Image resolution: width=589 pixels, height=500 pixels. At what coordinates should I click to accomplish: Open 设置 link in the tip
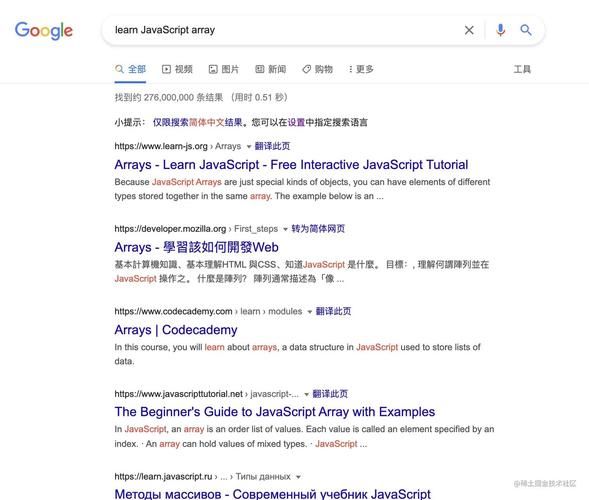coord(296,122)
